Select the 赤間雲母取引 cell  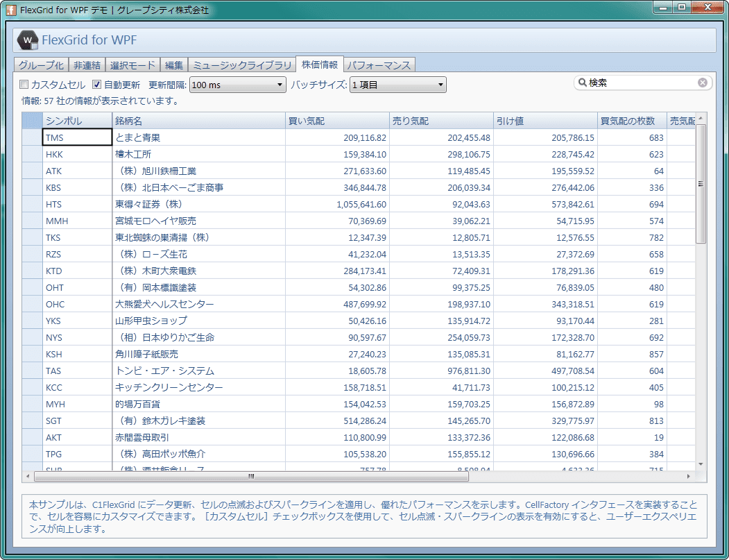tap(198, 438)
